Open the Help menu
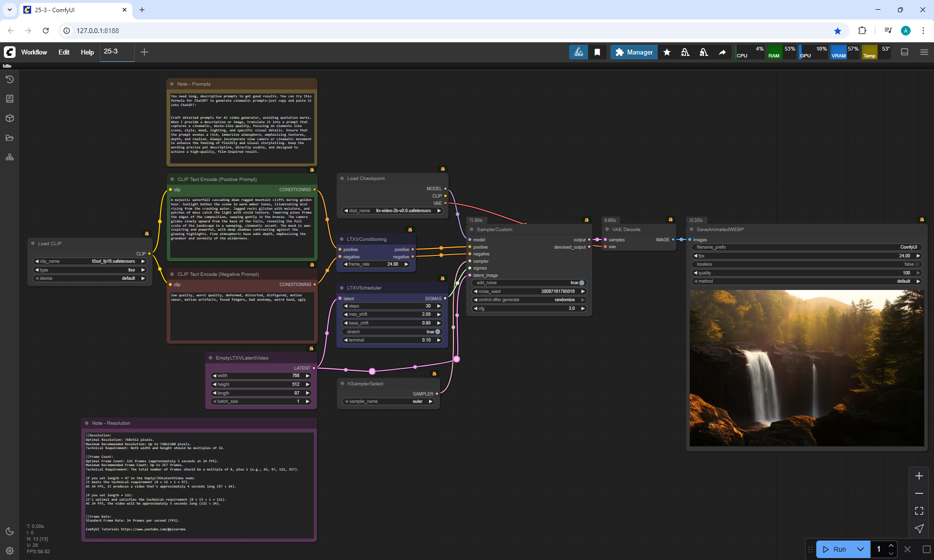 pyautogui.click(x=87, y=52)
